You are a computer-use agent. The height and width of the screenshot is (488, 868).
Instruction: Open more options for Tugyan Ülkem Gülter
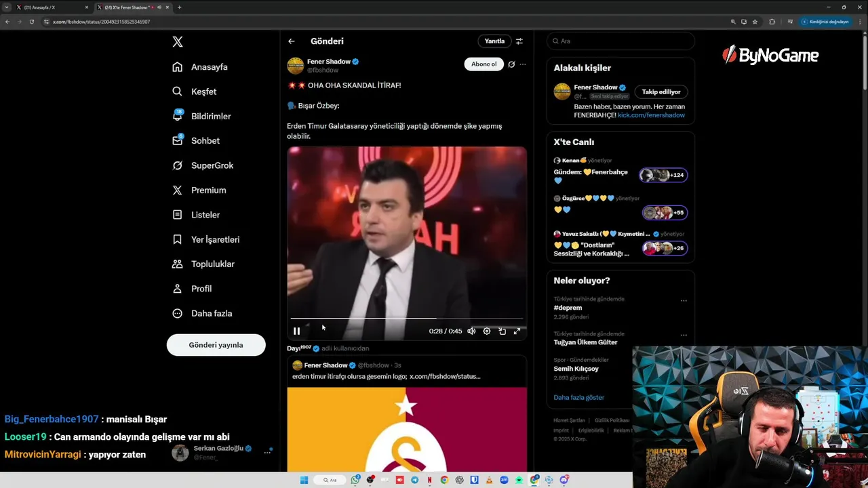point(684,335)
